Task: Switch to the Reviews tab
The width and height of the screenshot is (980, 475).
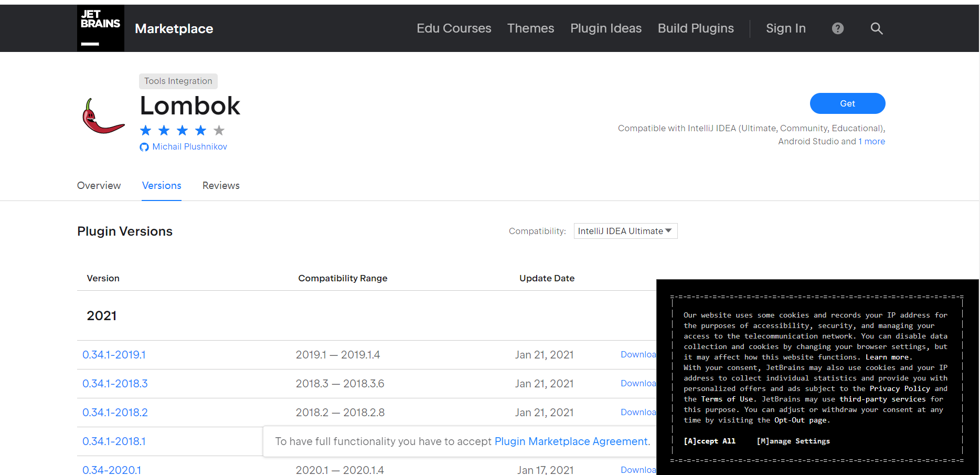Action: (x=221, y=186)
